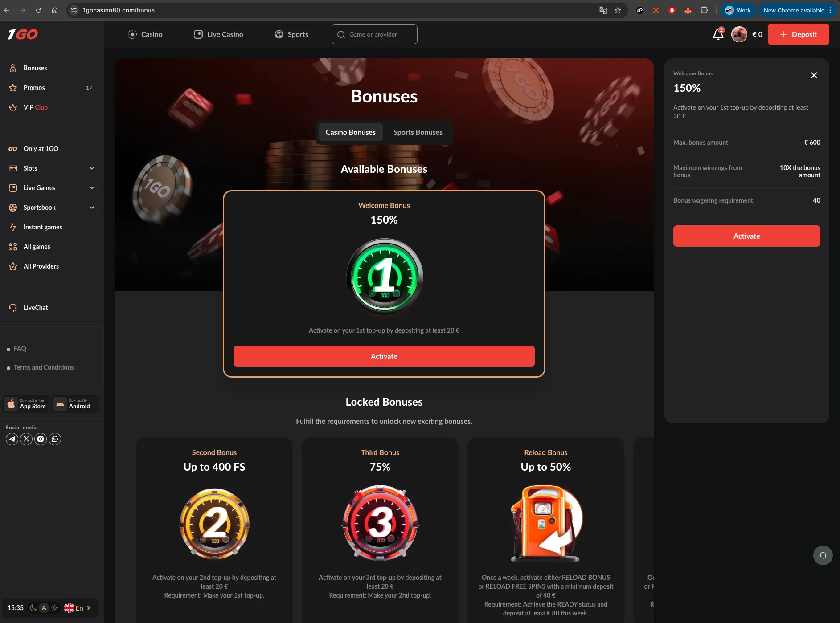
Task: Open the notifications bell
Action: pyautogui.click(x=718, y=34)
